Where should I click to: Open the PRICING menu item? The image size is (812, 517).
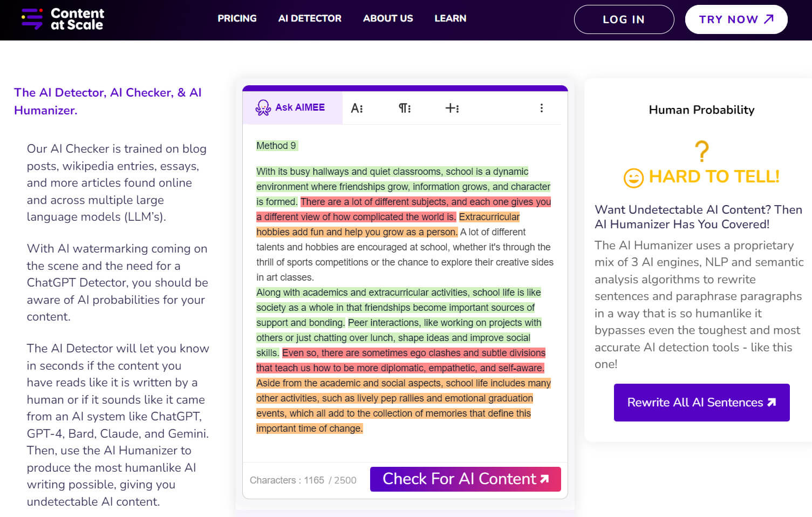(237, 18)
